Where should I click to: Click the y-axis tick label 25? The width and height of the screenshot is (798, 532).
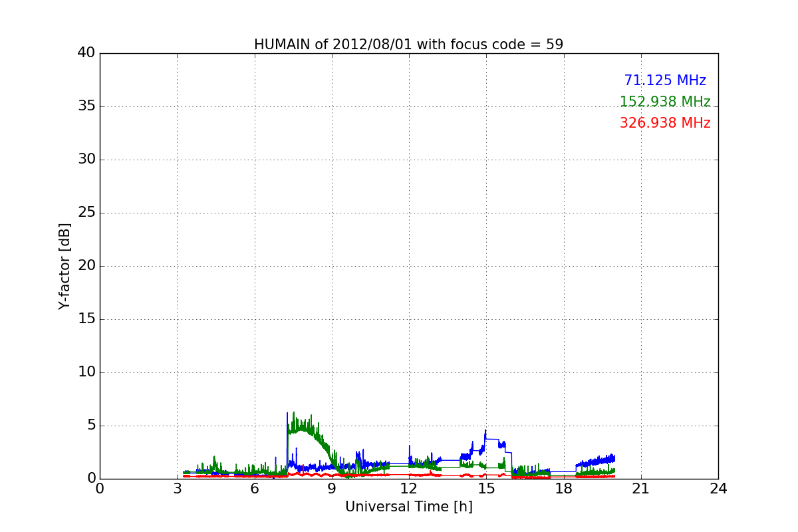click(x=86, y=213)
